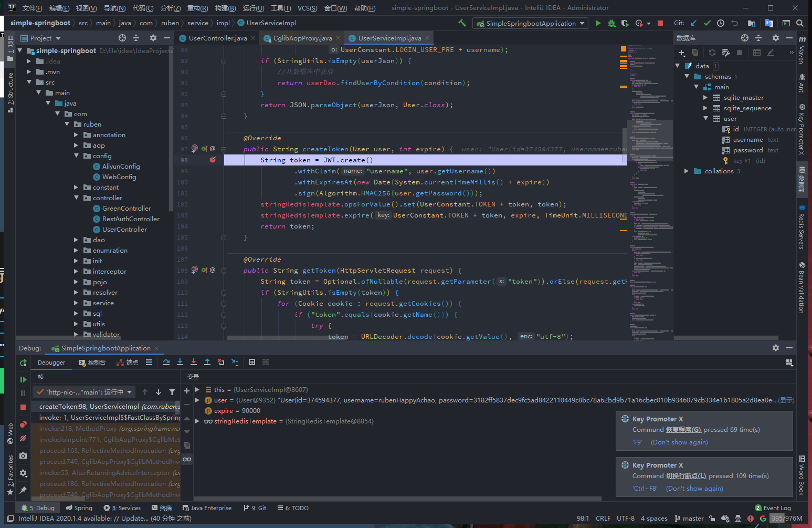Click the Evaluate Expression calculator icon
The width and height of the screenshot is (812, 528).
point(252,363)
